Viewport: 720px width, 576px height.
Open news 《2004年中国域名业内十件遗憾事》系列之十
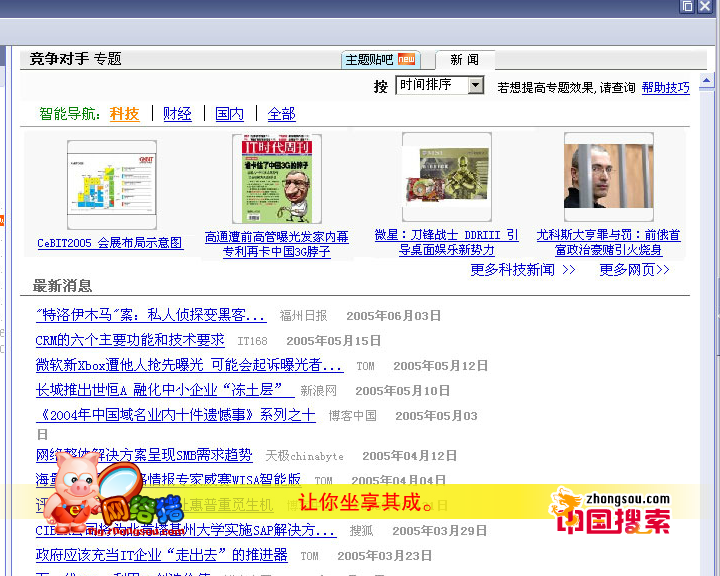[176, 415]
